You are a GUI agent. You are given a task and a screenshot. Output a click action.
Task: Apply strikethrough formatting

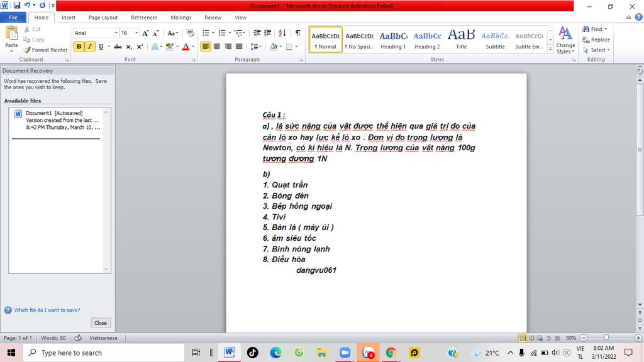point(118,47)
